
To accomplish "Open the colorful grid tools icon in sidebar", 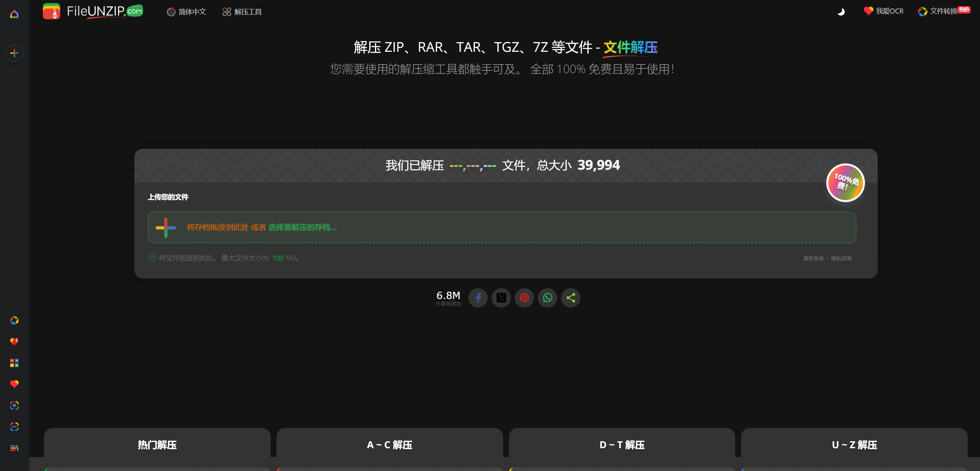I will click(14, 363).
